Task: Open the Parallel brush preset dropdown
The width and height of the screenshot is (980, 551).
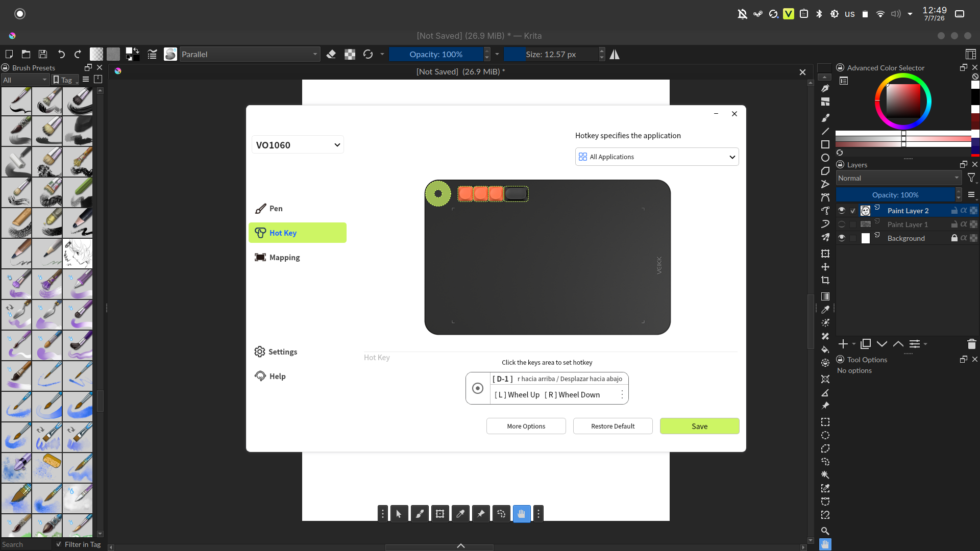Action: tap(250, 54)
